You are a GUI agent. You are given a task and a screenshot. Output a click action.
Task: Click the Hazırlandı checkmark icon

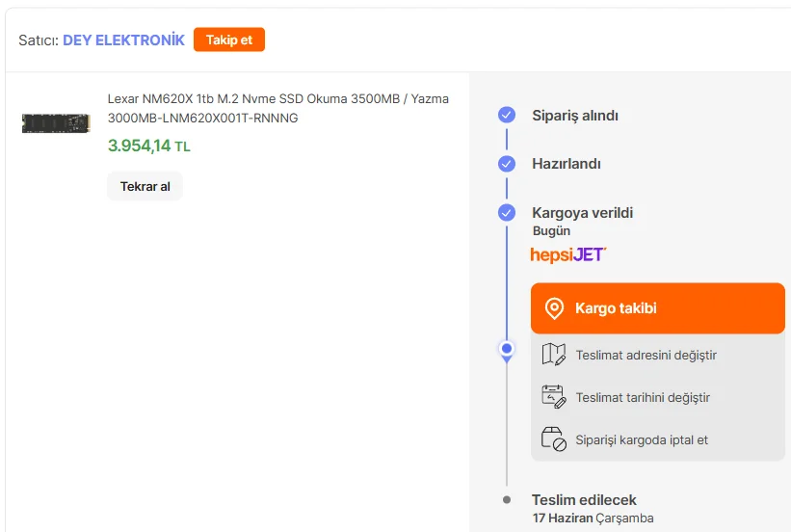[x=507, y=164]
